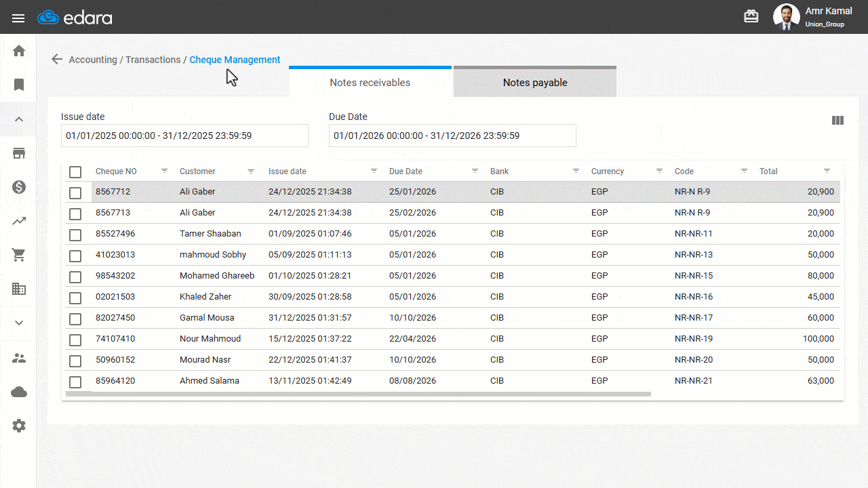Screen dimensions: 868x488
Task: Open the shopping cart icon in sidebar
Action: [19, 255]
